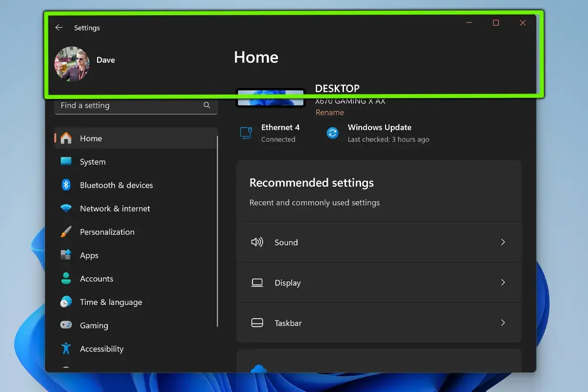Click the Find a setting search box
588x392 pixels.
[136, 105]
